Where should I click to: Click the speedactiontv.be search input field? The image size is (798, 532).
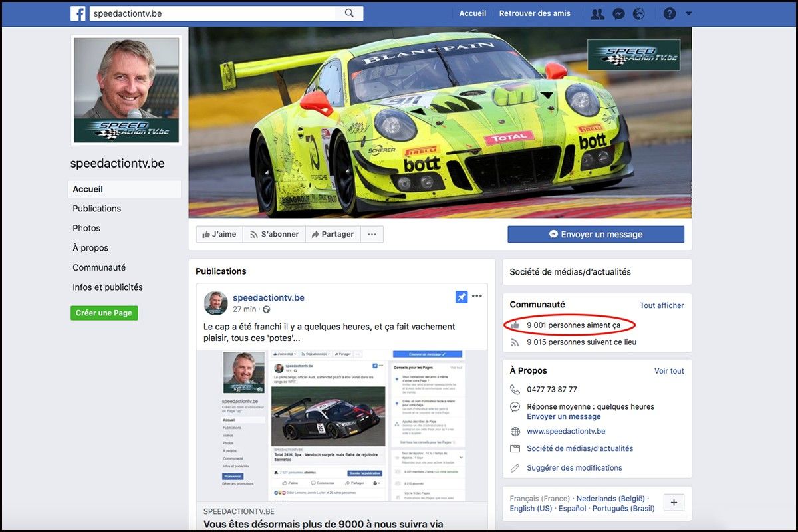[x=216, y=13]
